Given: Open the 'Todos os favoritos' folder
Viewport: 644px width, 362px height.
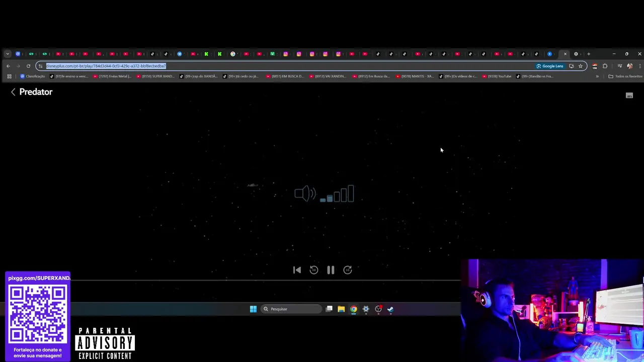Looking at the screenshot, I should coord(625,76).
